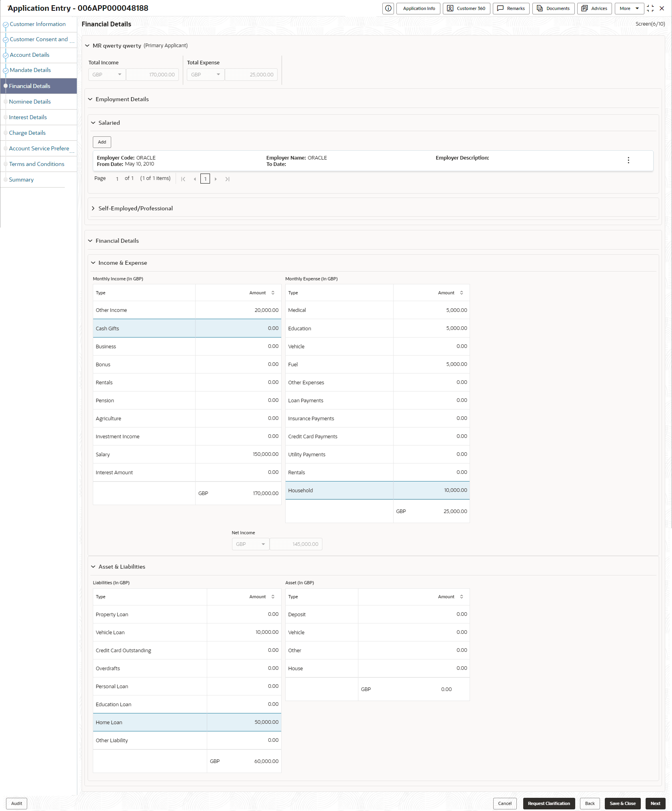Select the Home Loan liability row

pos(187,722)
